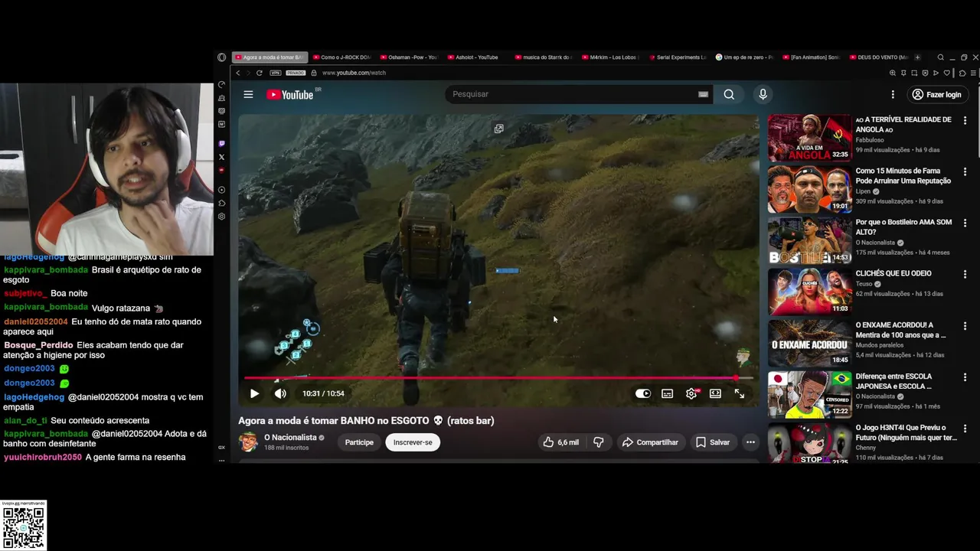The width and height of the screenshot is (980, 551).
Task: Start voice search with the microphone
Action: tap(763, 94)
